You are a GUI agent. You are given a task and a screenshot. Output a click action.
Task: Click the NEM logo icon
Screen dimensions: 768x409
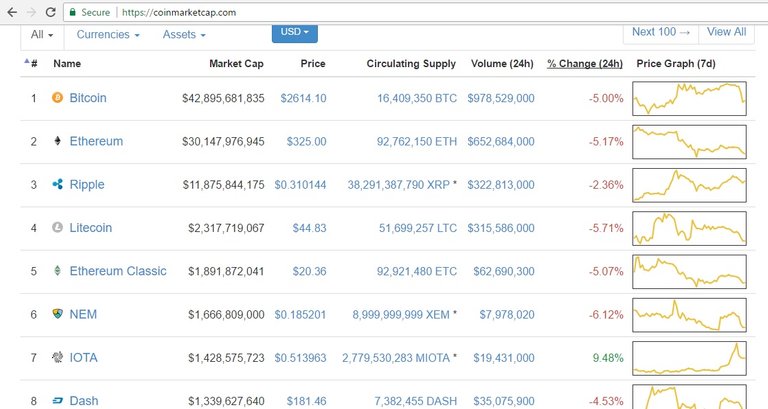coord(57,314)
